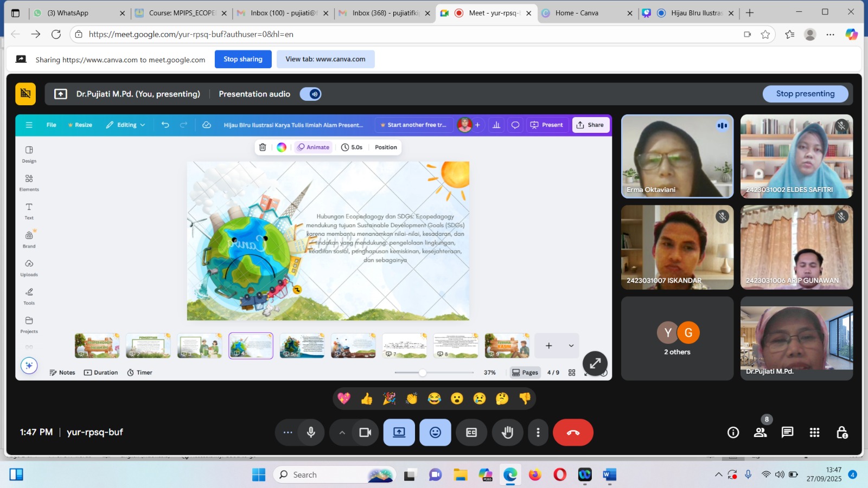The height and width of the screenshot is (488, 868).
Task: Click the Stop presenting button
Action: 805,94
